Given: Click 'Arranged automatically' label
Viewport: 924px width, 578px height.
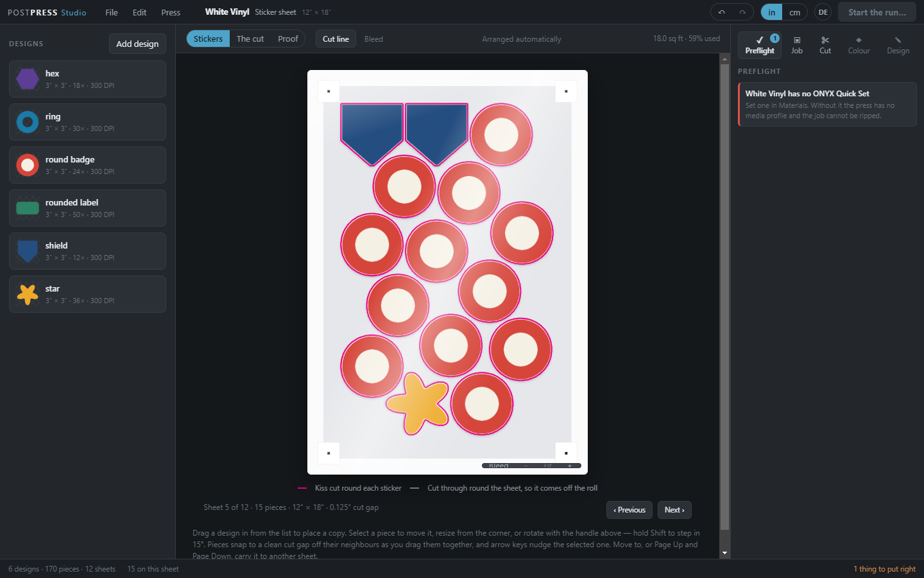Looking at the screenshot, I should pos(522,39).
